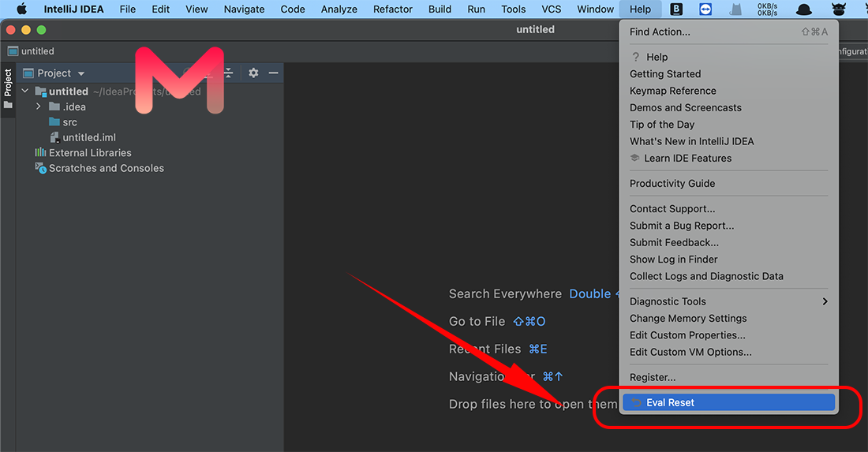868x452 pixels.
Task: Open the Edit menu
Action: (160, 9)
